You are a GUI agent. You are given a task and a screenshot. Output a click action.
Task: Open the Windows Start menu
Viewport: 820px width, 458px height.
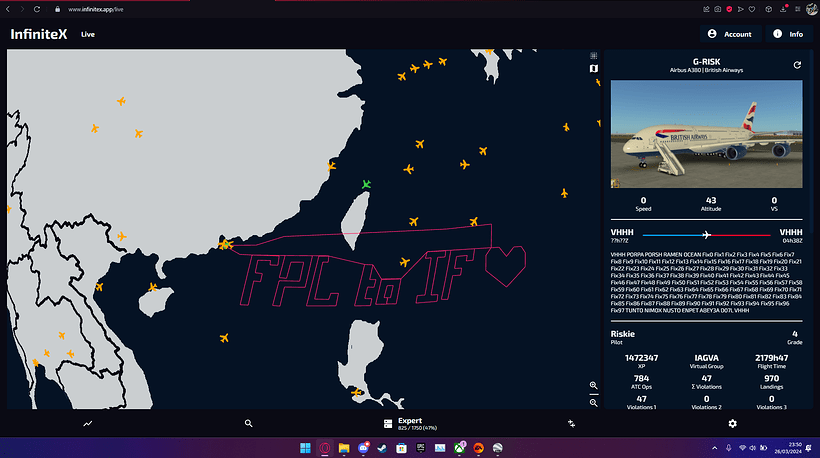click(305, 448)
